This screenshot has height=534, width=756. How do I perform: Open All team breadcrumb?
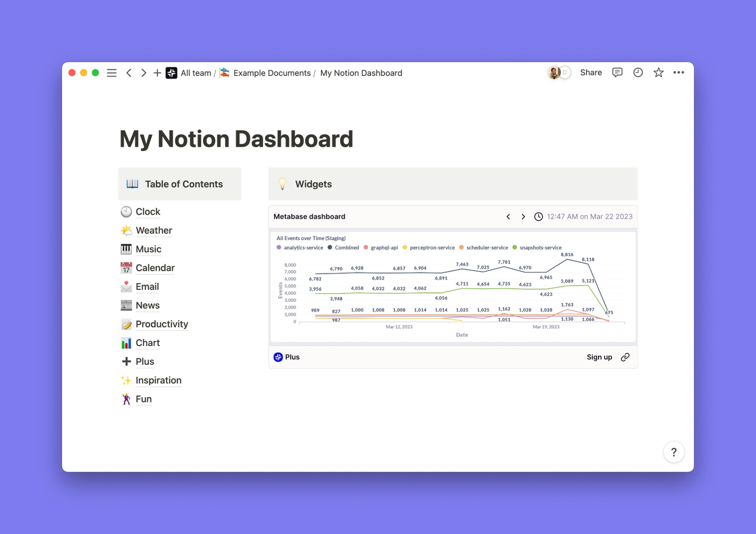[x=196, y=73]
